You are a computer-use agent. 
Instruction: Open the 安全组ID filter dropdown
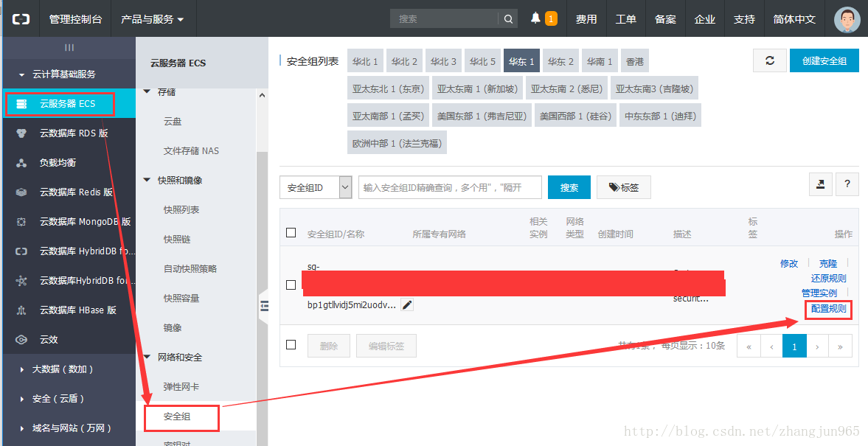(x=316, y=187)
